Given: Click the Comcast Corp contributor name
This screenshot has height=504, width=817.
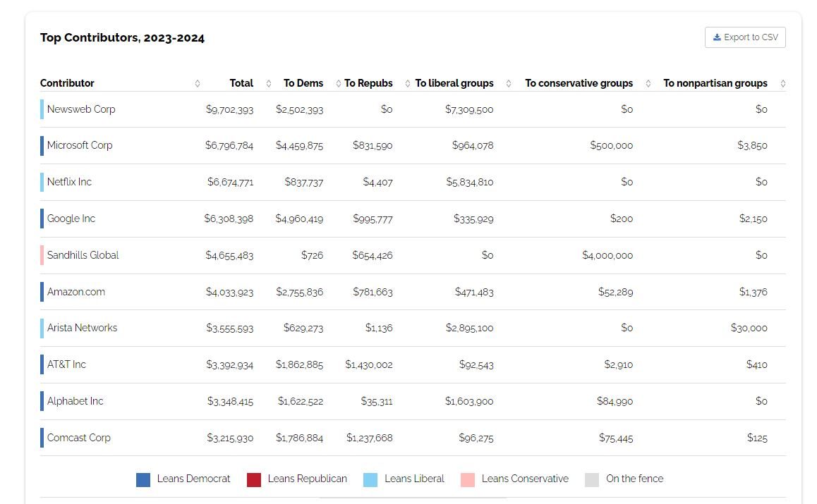Looking at the screenshot, I should pyautogui.click(x=79, y=438).
